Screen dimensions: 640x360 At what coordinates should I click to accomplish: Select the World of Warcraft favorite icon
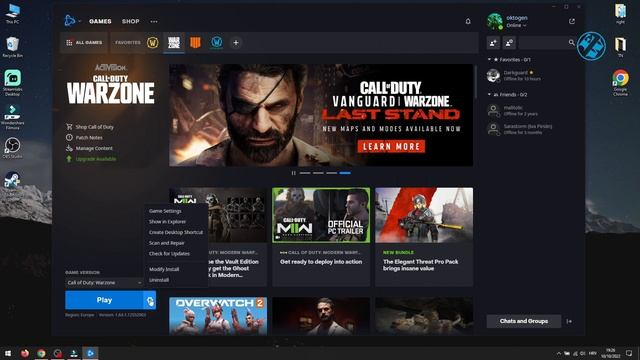click(x=153, y=42)
